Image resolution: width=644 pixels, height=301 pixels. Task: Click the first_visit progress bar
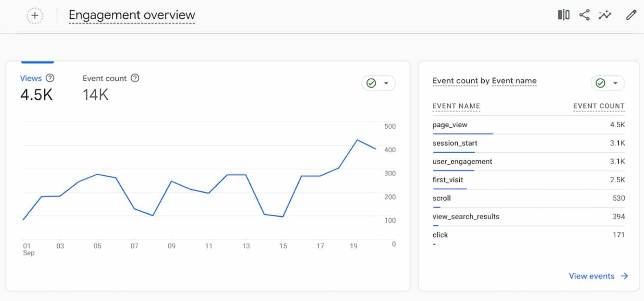(450, 189)
